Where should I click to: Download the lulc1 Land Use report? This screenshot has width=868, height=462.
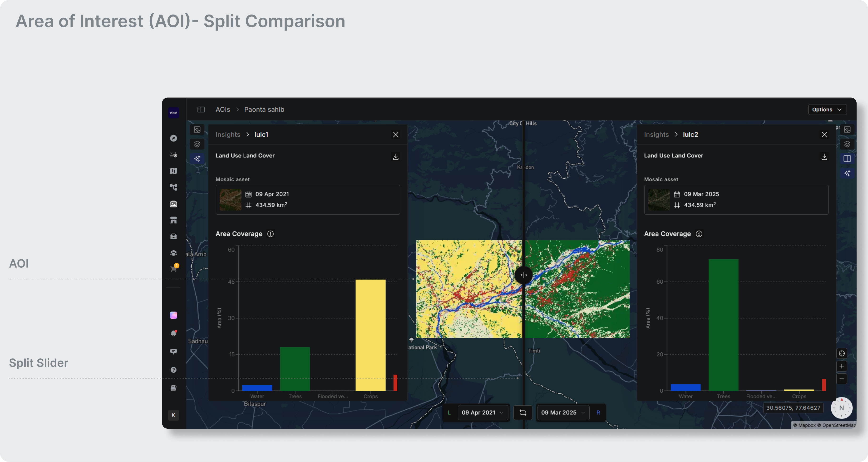point(396,157)
